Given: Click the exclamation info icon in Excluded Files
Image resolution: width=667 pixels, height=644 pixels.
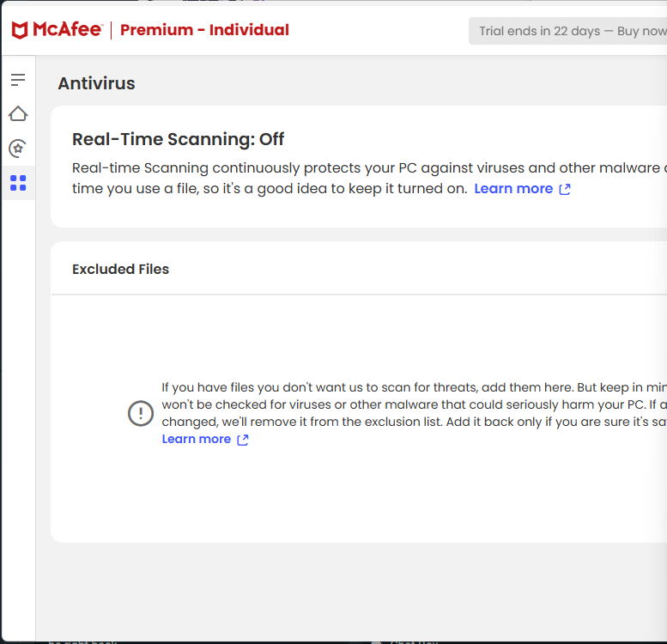Looking at the screenshot, I should tap(140, 413).
